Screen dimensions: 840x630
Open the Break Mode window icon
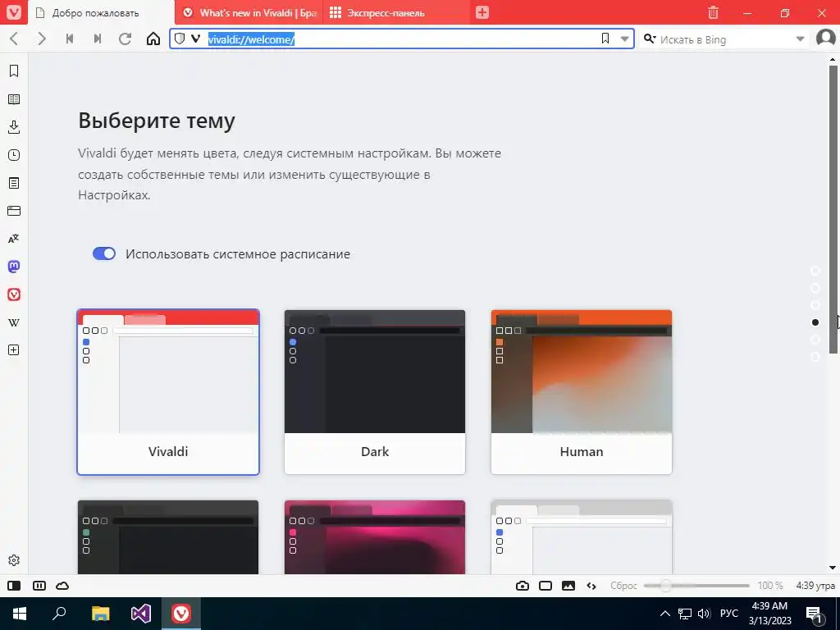coord(546,586)
